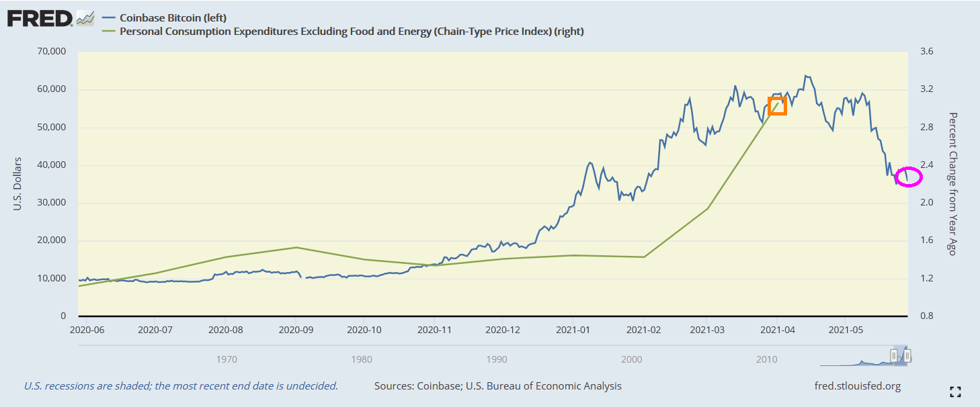Click the left range slider handle
Image resolution: width=980 pixels, height=407 pixels.
click(x=894, y=355)
